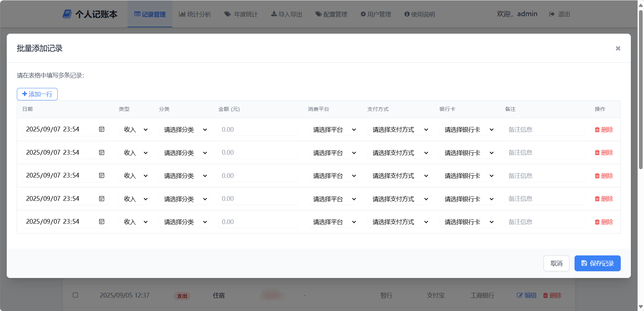The height and width of the screenshot is (311, 644).
Task: Switch to the 统计分析 tab
Action: click(x=195, y=14)
